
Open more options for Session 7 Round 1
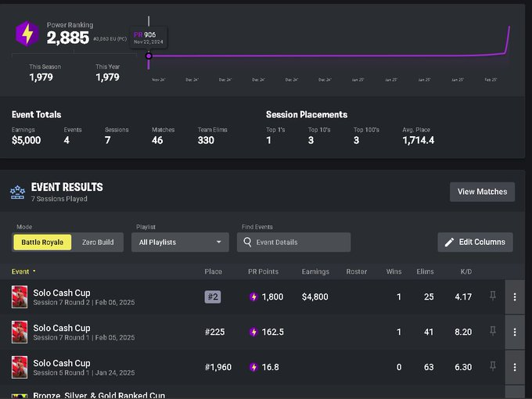[515, 332]
